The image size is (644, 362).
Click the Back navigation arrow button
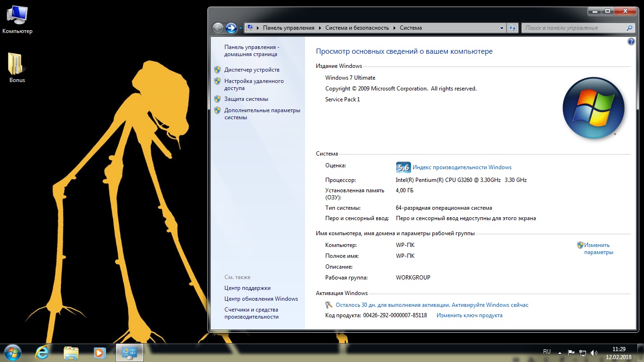tap(218, 28)
